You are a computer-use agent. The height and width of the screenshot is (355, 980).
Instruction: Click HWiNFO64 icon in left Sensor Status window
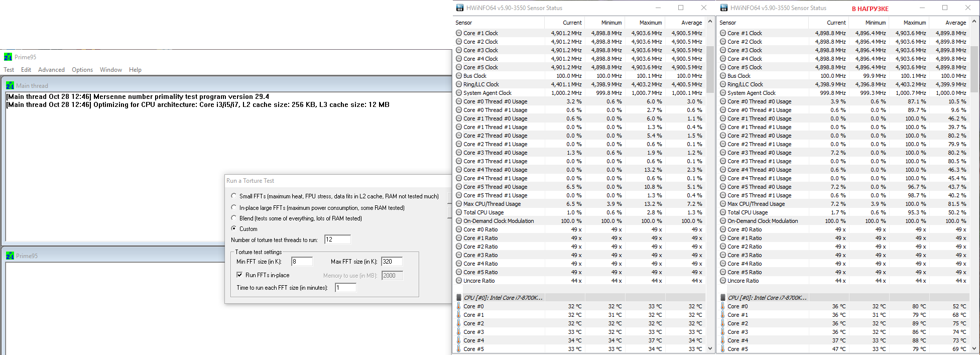460,8
